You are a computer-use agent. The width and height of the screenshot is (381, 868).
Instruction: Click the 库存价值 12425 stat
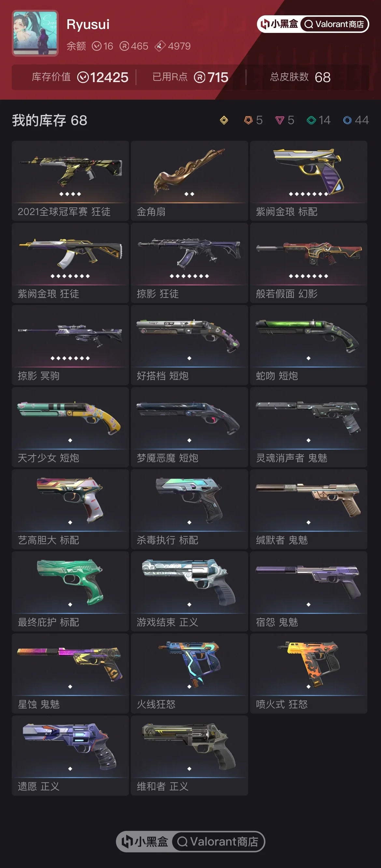click(x=80, y=77)
